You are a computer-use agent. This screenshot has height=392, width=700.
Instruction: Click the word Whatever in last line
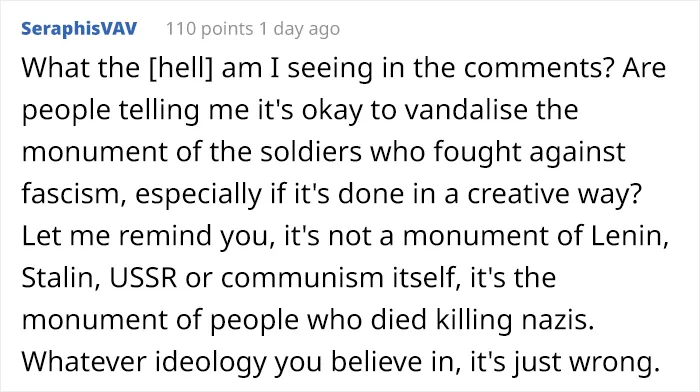coord(83,361)
